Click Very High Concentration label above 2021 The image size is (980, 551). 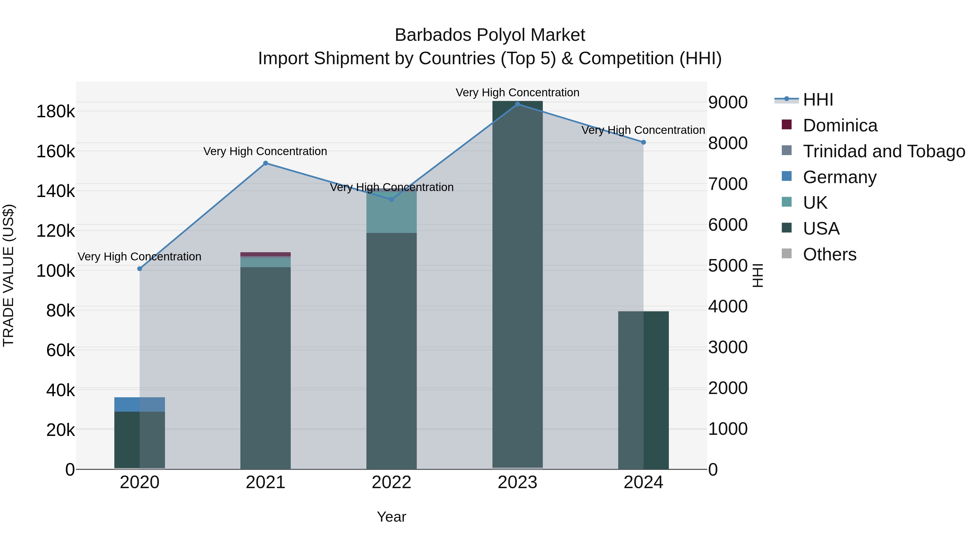pos(265,151)
